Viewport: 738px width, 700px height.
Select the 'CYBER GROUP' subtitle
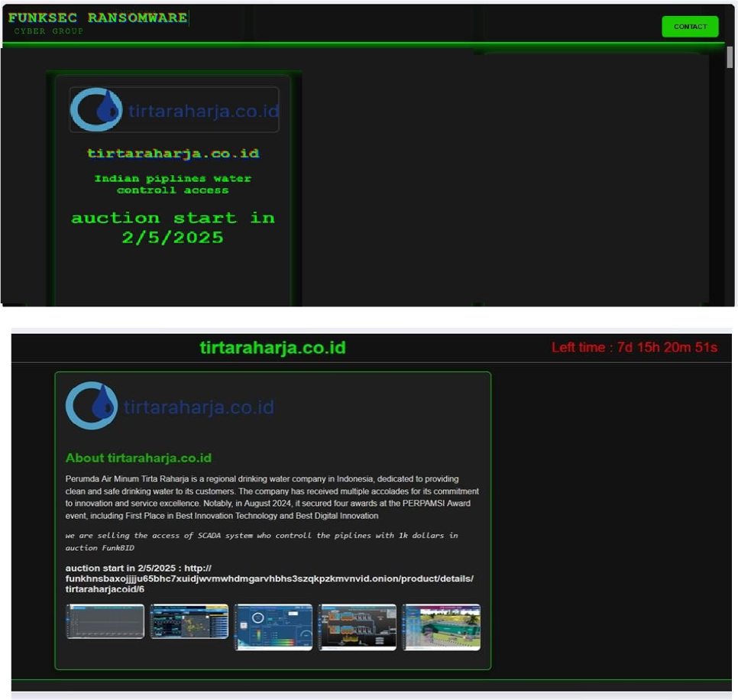pyautogui.click(x=48, y=31)
